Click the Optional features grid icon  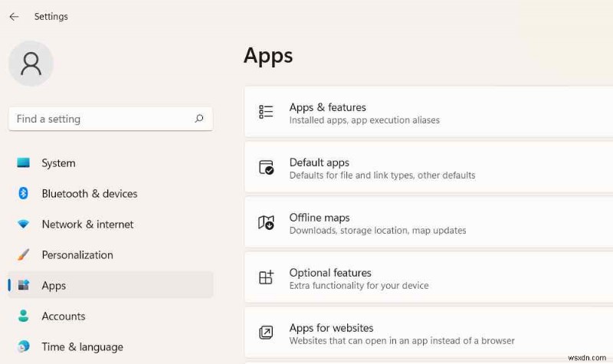pyautogui.click(x=266, y=278)
